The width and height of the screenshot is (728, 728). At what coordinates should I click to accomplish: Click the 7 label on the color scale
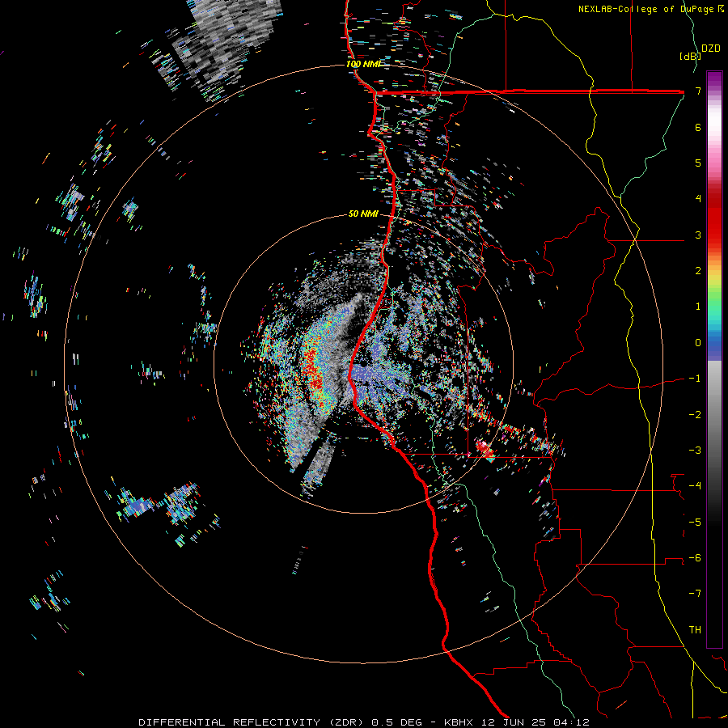698,91
